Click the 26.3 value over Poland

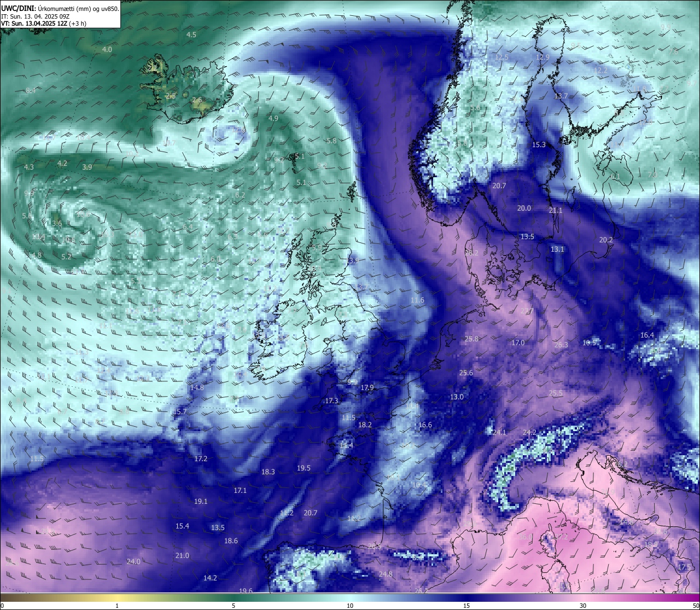pyautogui.click(x=561, y=345)
